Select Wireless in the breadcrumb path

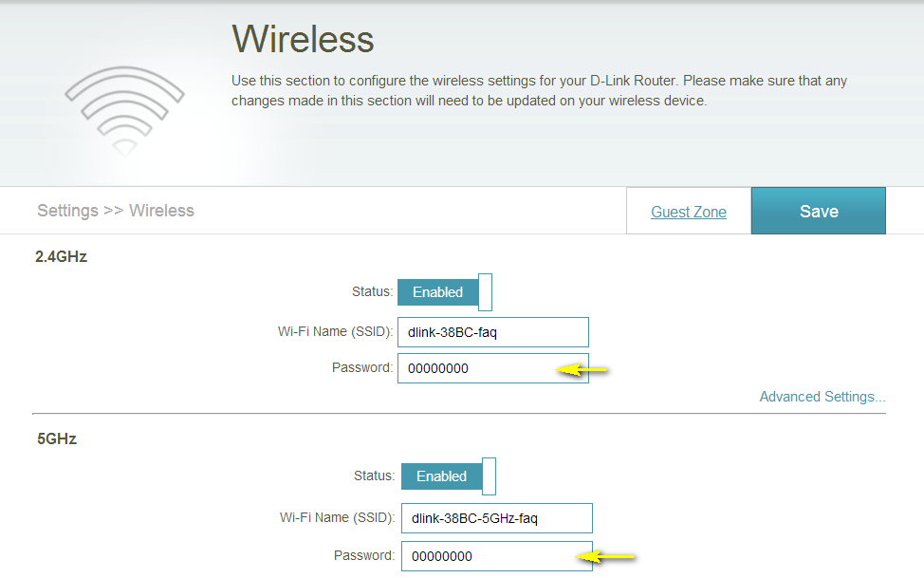pos(161,211)
